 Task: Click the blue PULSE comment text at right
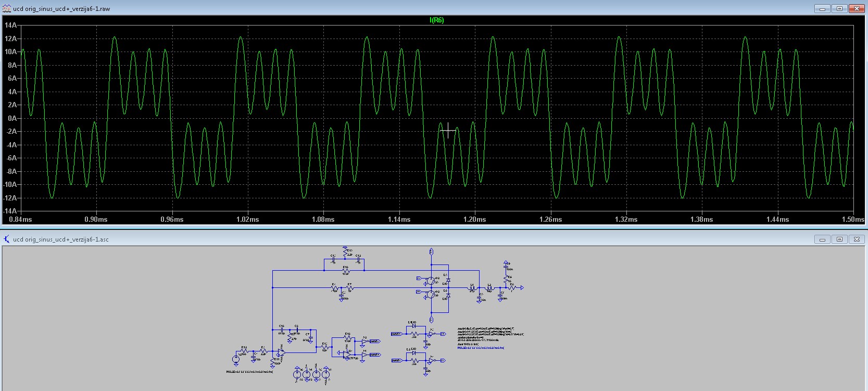[x=481, y=348]
